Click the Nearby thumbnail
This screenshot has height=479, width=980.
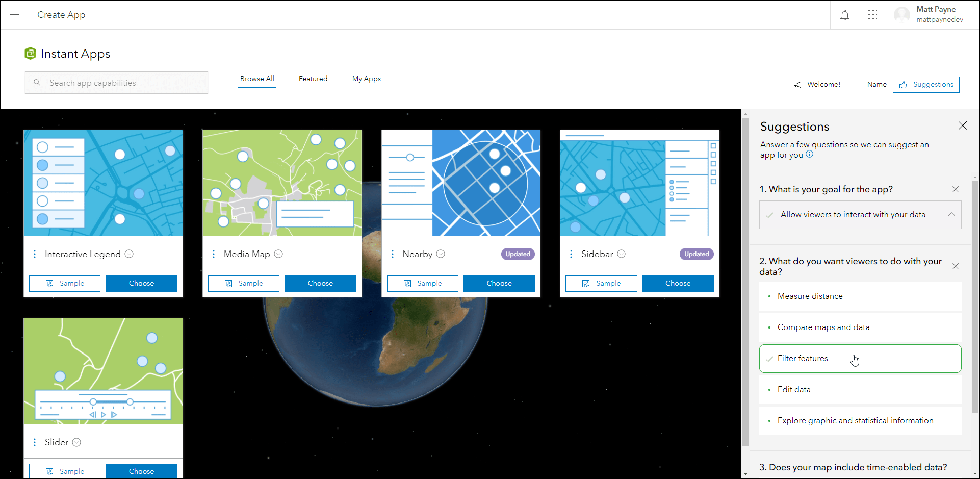coord(461,183)
